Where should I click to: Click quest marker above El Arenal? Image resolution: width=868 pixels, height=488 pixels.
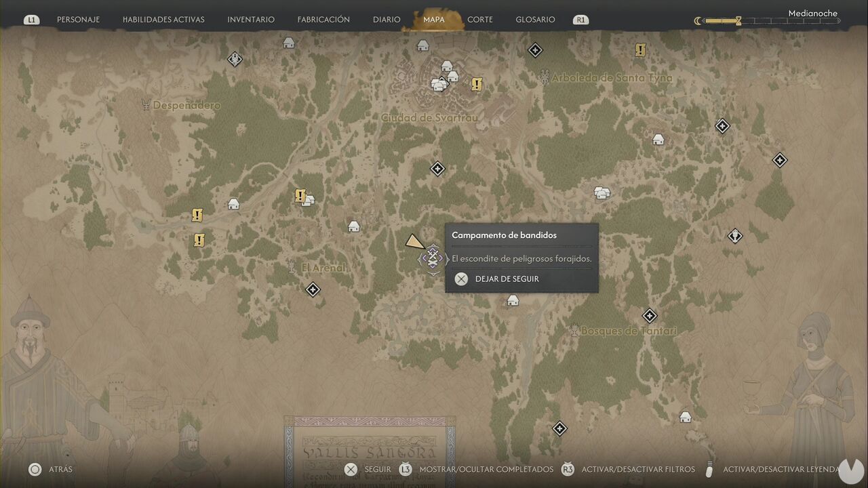point(300,196)
